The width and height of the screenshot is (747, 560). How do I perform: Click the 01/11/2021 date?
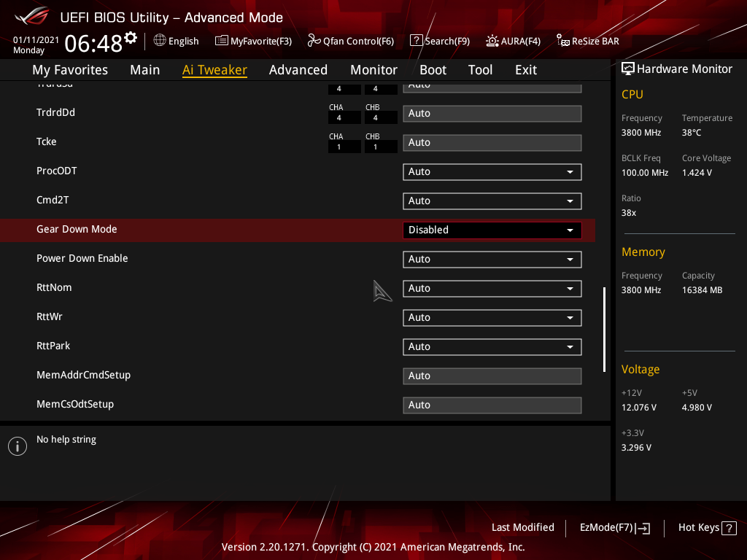point(36,40)
